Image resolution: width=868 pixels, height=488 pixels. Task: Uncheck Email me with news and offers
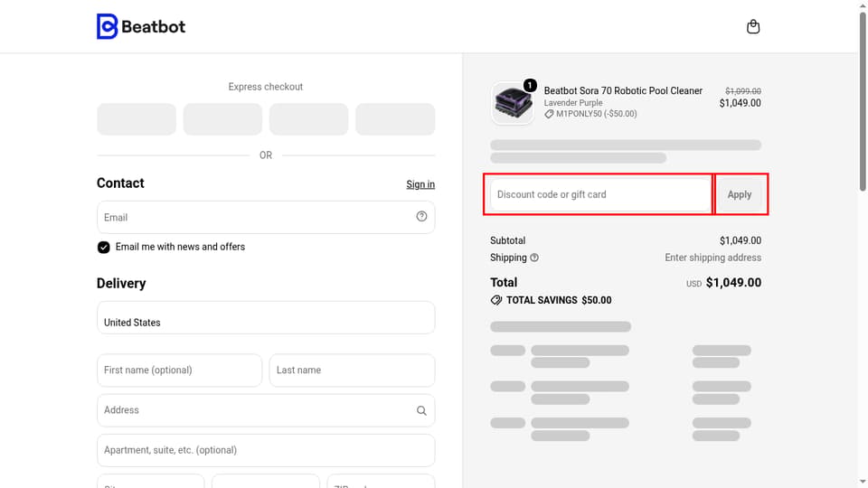pyautogui.click(x=103, y=248)
